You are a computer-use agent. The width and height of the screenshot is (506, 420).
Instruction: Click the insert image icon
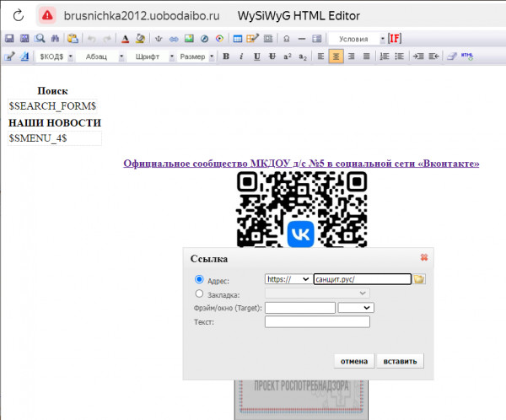(x=189, y=39)
